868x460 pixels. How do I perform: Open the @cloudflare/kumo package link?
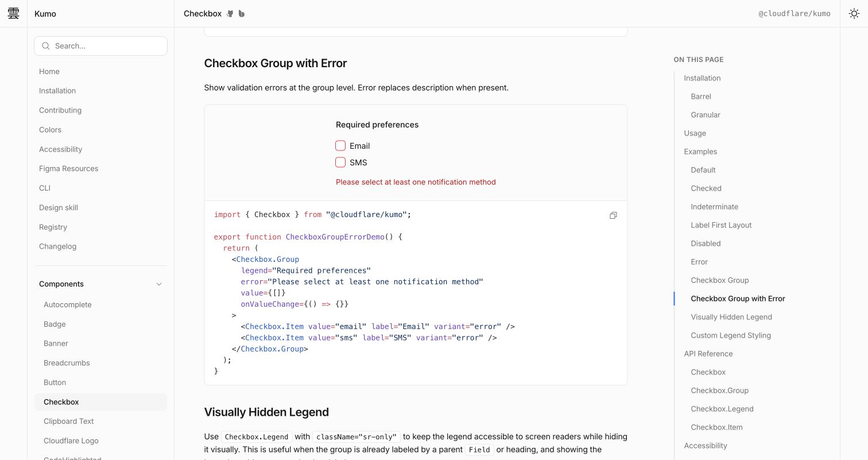pyautogui.click(x=795, y=13)
